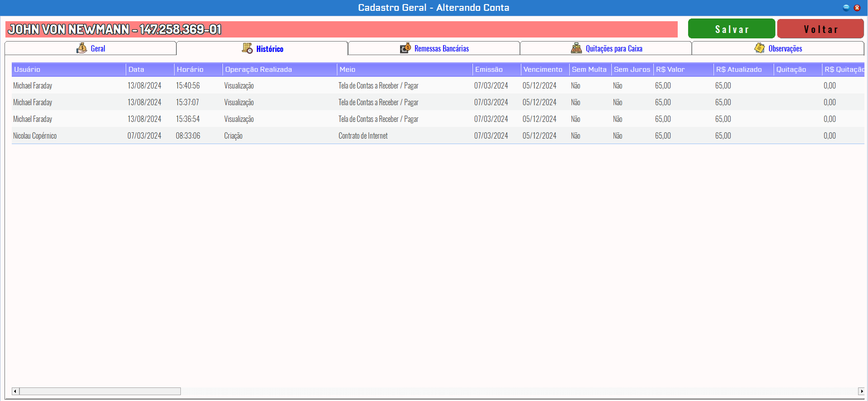Select the row with time 15:40:56
The height and width of the screenshot is (401, 868).
coord(438,85)
